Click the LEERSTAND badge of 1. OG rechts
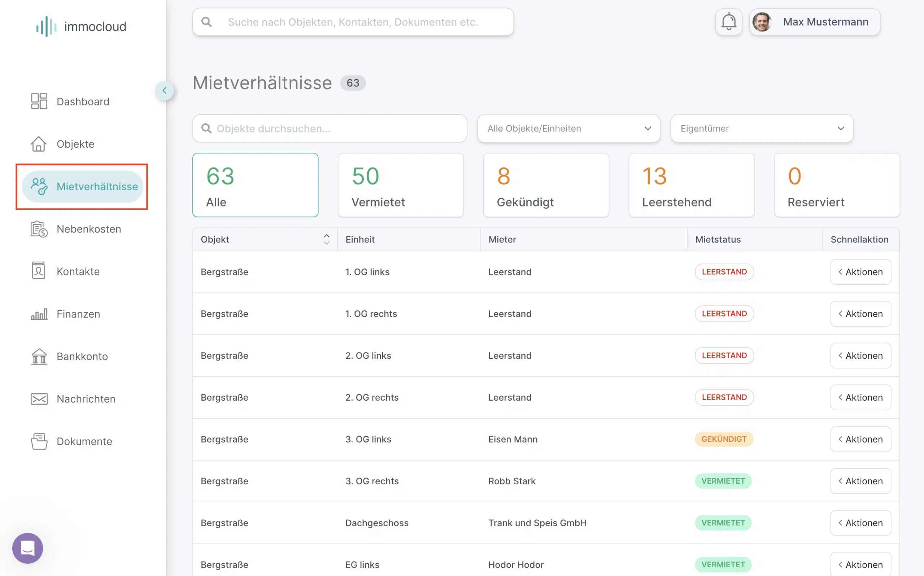 pyautogui.click(x=724, y=314)
